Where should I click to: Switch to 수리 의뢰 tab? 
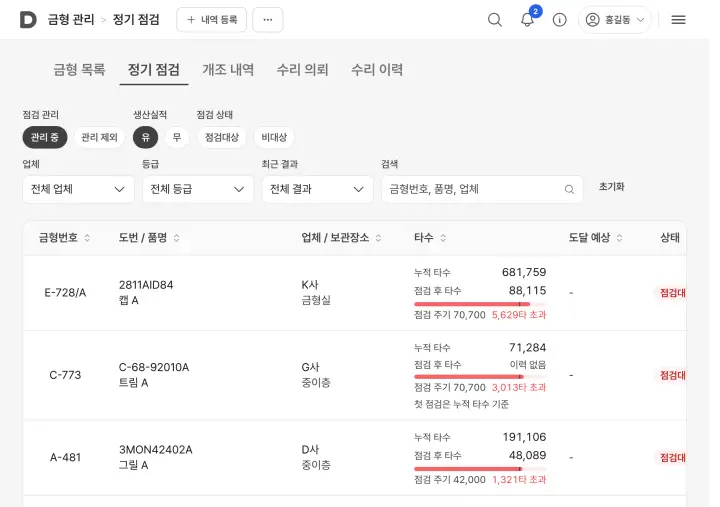[303, 69]
